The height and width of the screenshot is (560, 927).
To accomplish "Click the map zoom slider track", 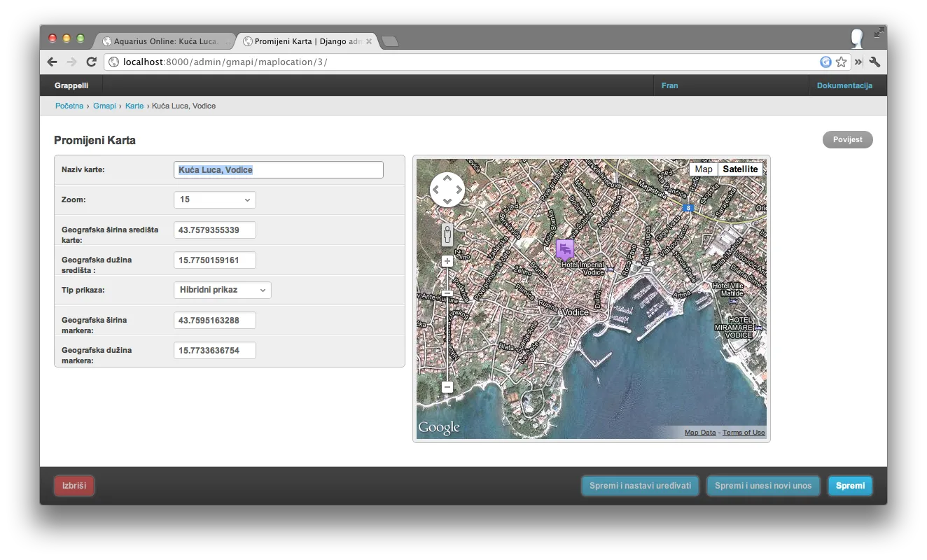I will tap(447, 336).
